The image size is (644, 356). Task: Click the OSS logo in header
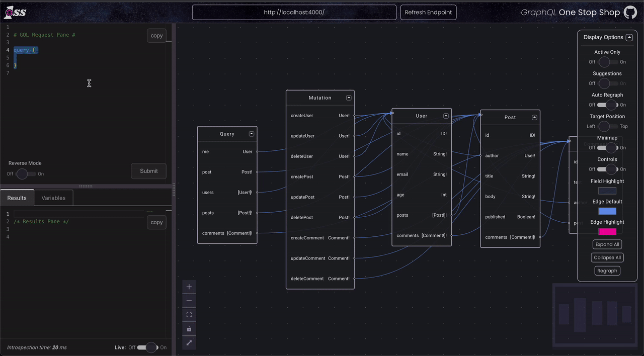click(15, 13)
